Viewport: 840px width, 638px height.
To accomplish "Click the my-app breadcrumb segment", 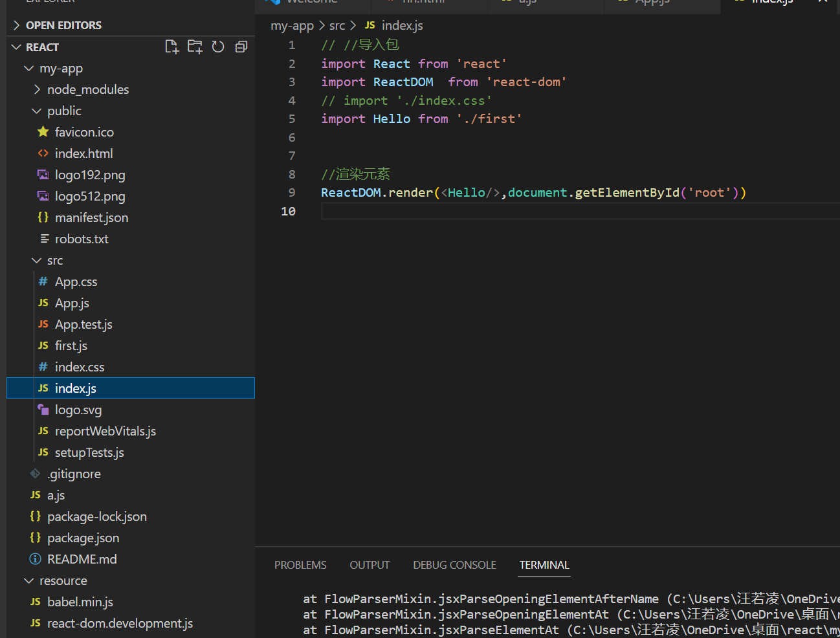I will 292,25.
